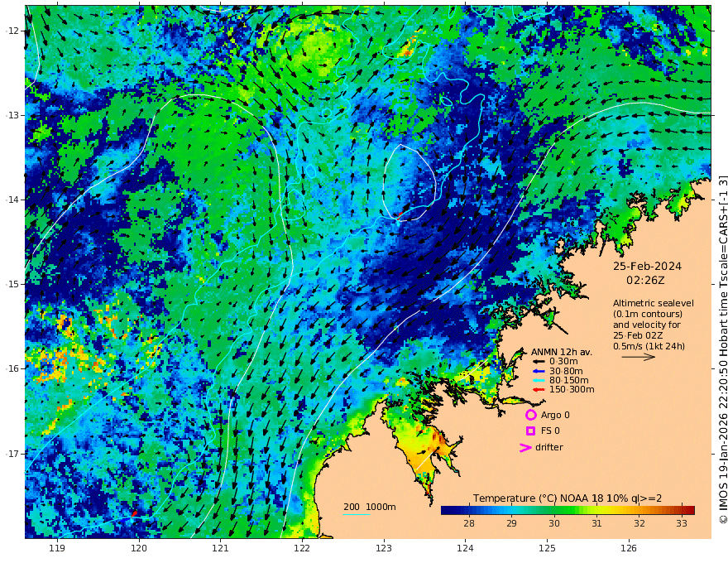Click the blue 30-80m arrow legend icon
728x563 pixels.
click(538, 371)
